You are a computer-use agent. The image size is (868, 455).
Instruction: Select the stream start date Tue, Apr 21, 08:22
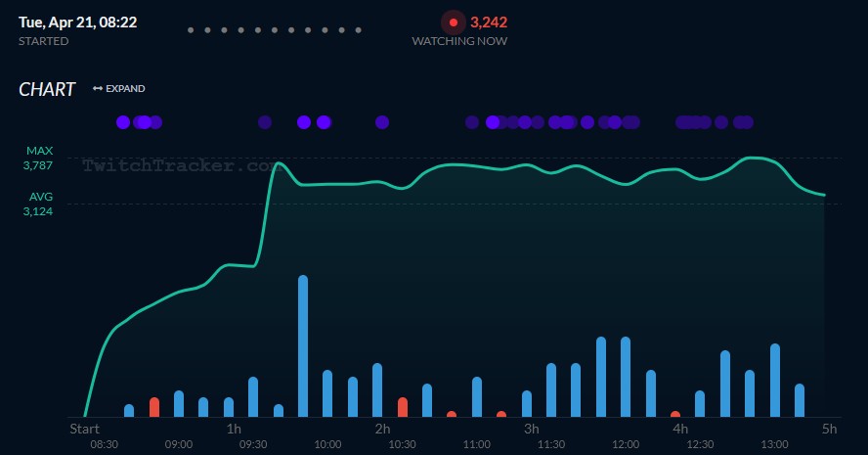(x=77, y=23)
